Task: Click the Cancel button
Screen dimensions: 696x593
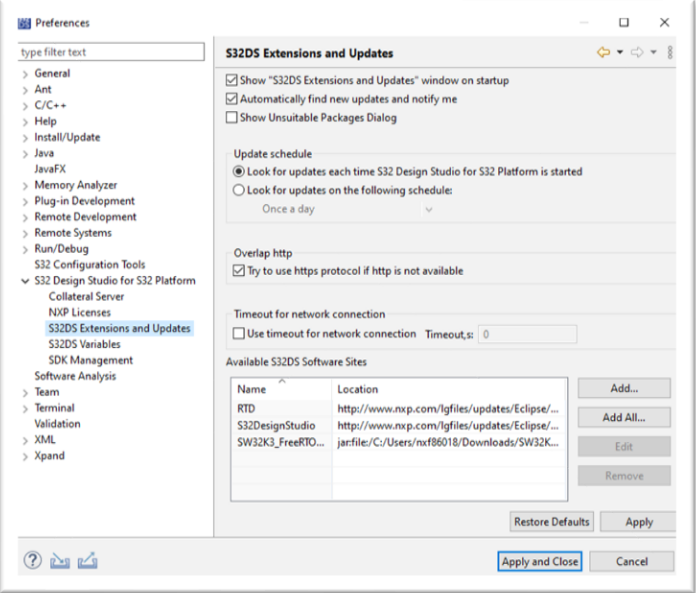Action: click(x=632, y=561)
